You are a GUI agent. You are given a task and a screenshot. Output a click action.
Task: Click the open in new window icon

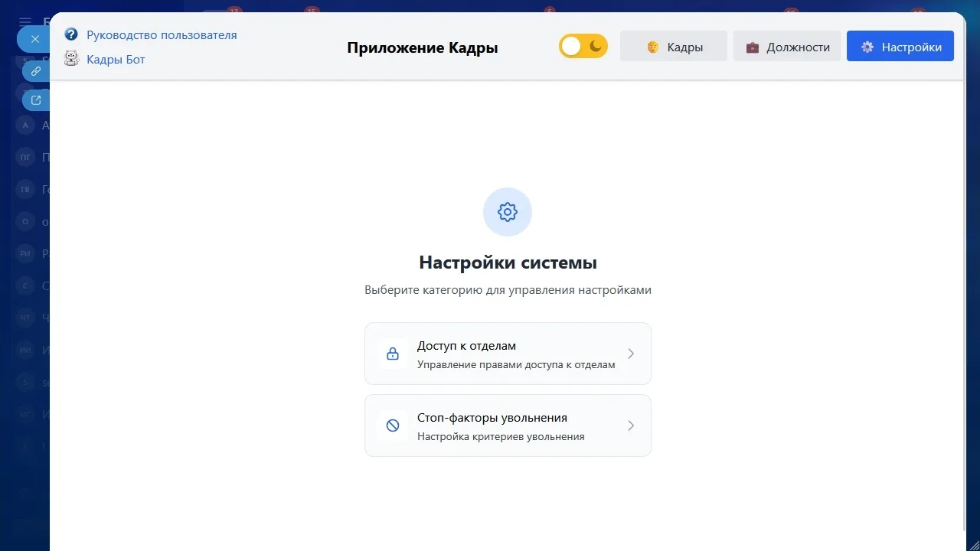36,99
